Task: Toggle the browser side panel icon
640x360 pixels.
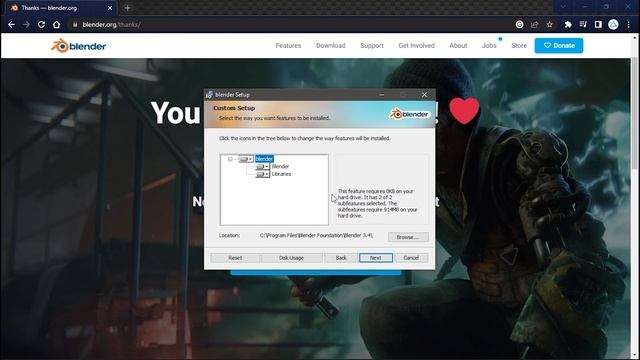Action: tap(598, 24)
